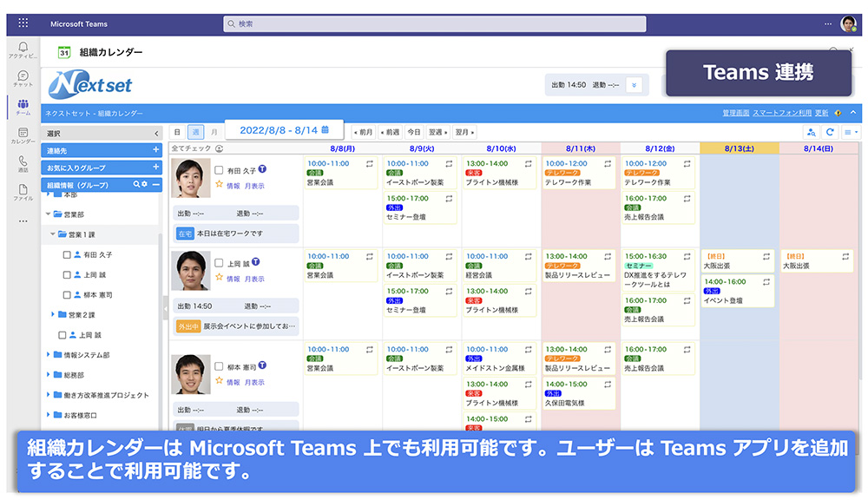
Task: Go to previous week (前週)
Action: coord(391,132)
